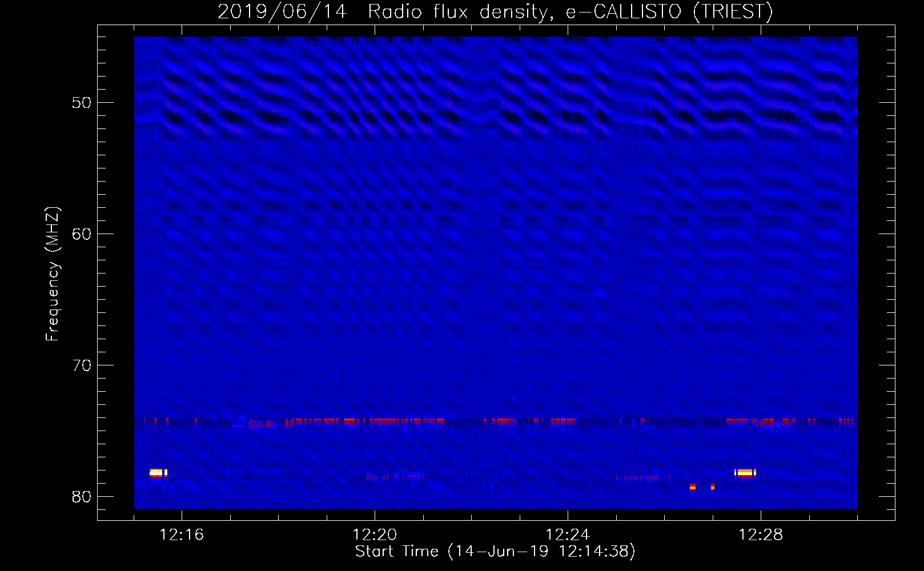
Task: Click the 70 frequency tick label
Action: (x=82, y=365)
